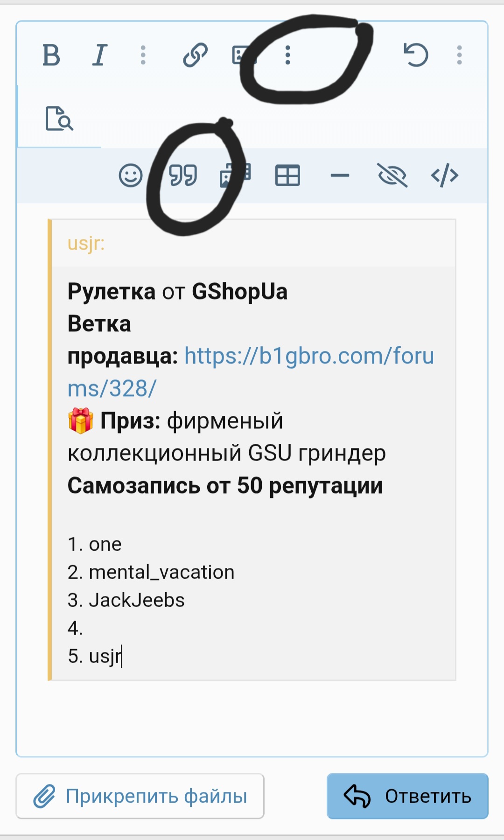The image size is (504, 840).
Task: Toggle italic formatting
Action: [99, 55]
